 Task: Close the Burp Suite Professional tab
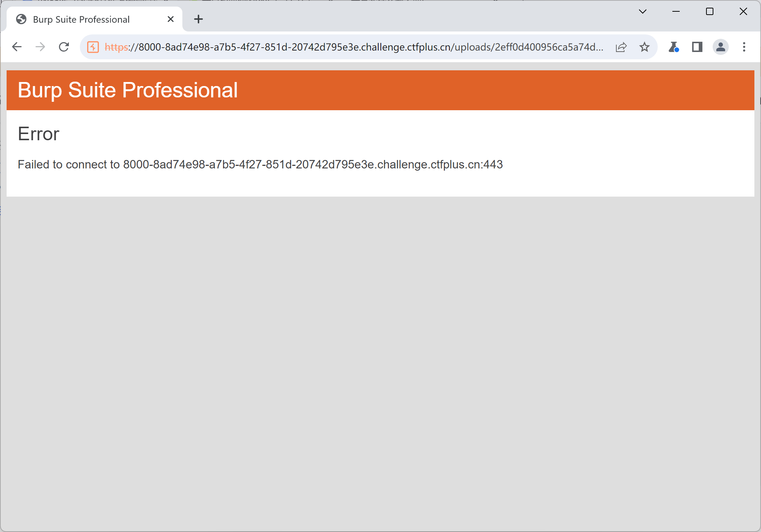point(171,19)
